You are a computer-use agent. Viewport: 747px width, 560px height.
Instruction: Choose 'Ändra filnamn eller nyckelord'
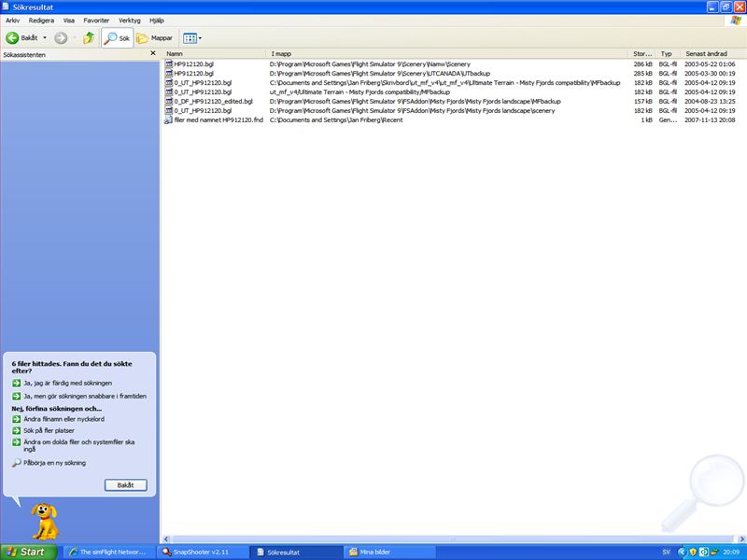[63, 419]
